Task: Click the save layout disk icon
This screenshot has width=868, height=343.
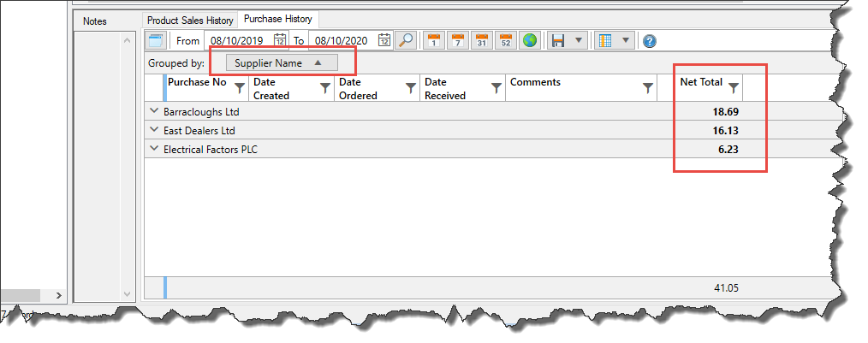Action: pyautogui.click(x=559, y=40)
